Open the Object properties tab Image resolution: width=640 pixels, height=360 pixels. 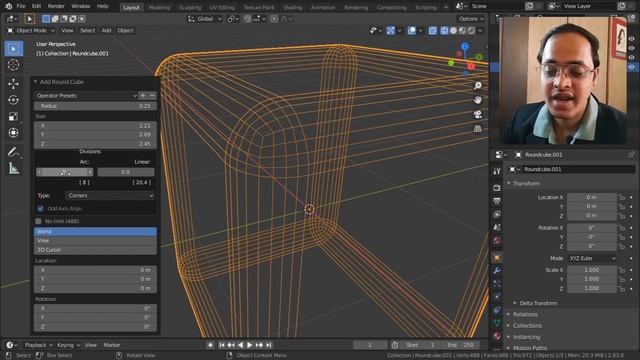(x=497, y=258)
